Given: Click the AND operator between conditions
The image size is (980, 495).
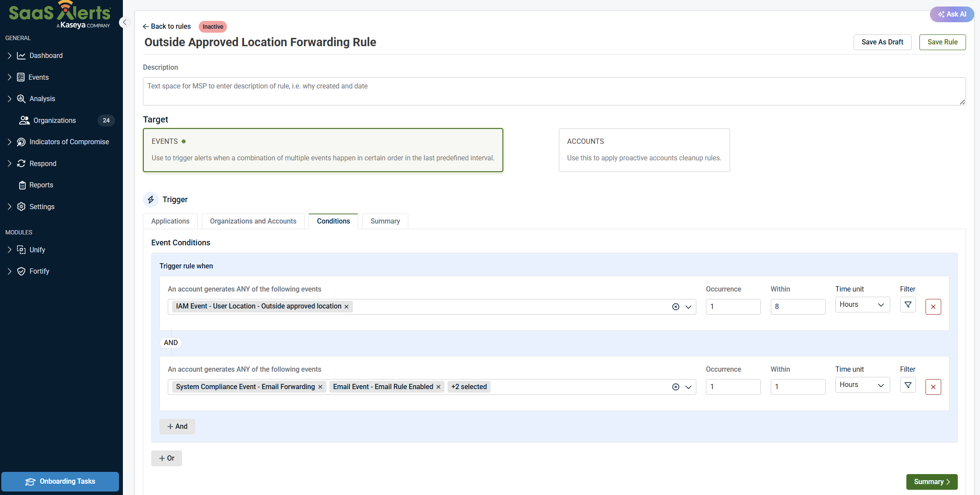Looking at the screenshot, I should point(171,343).
